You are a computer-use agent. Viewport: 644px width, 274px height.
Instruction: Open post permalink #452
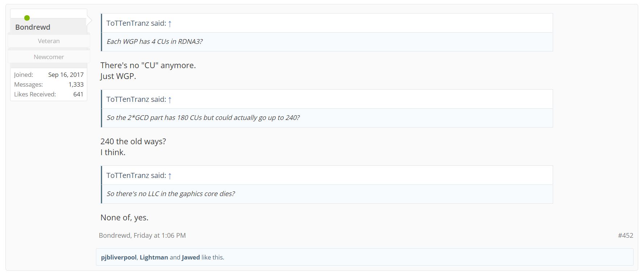click(x=625, y=235)
